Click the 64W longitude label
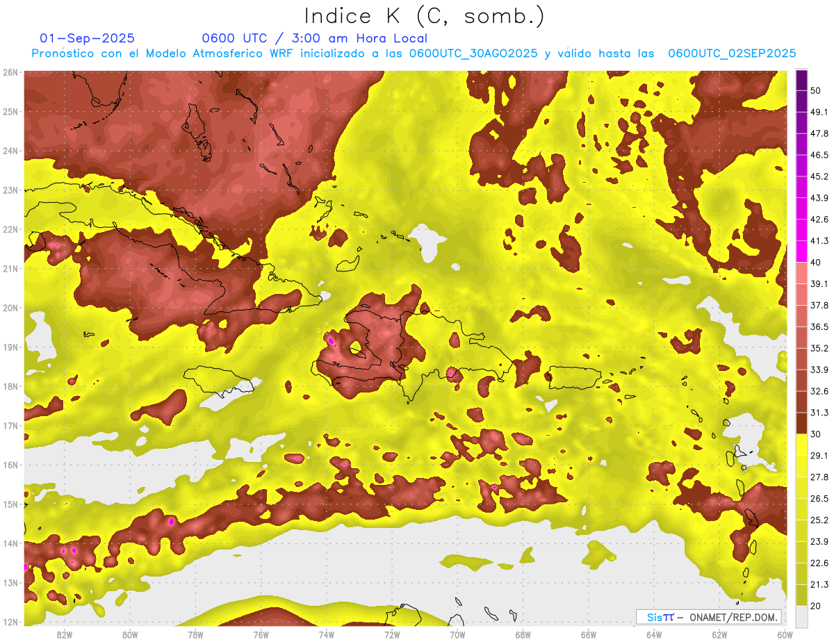834x644 pixels. click(654, 634)
